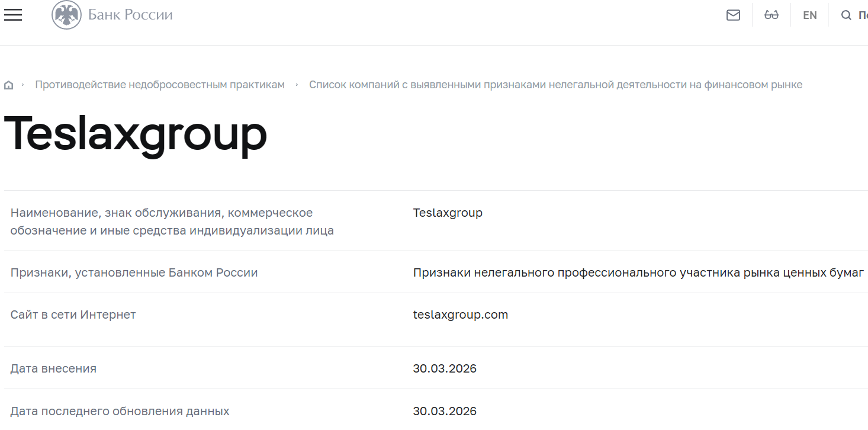The height and width of the screenshot is (430, 868).
Task: Expand the main menu from the header
Action: click(x=13, y=15)
